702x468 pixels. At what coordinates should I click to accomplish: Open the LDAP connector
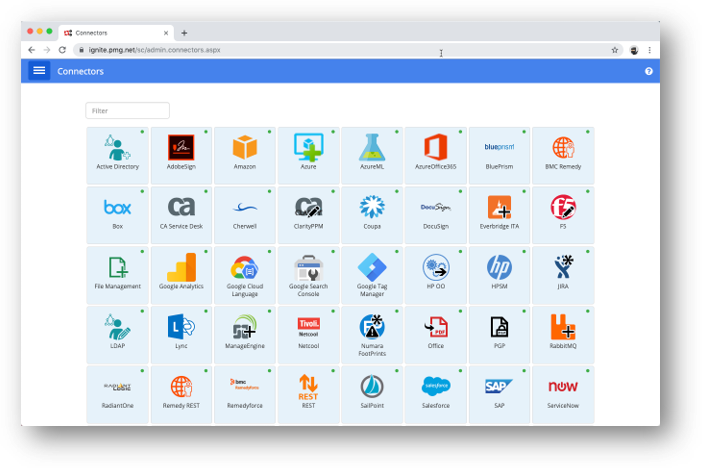click(x=118, y=335)
